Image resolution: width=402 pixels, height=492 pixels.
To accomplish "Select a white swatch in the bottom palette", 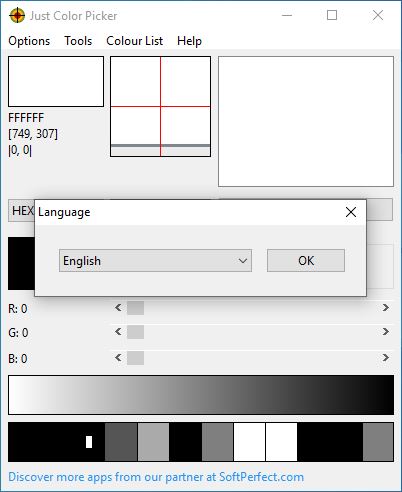I will pos(249,442).
